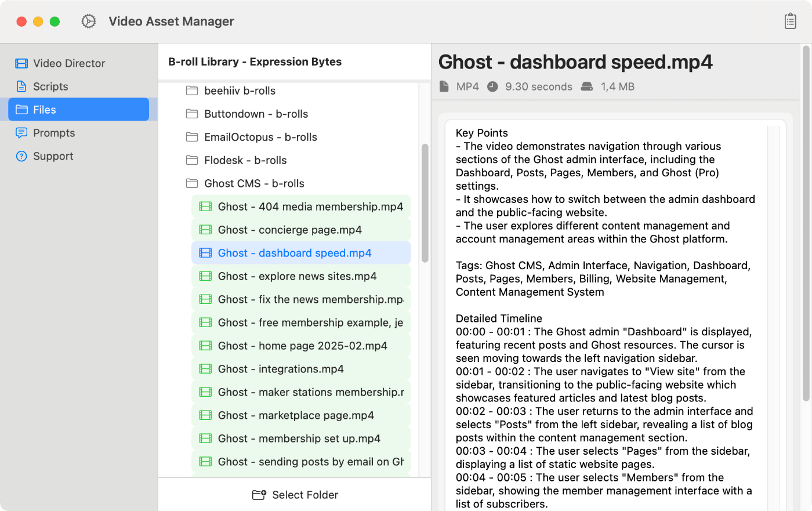The height and width of the screenshot is (511, 812).
Task: Click the Video Director film strip icon
Action: pos(22,63)
